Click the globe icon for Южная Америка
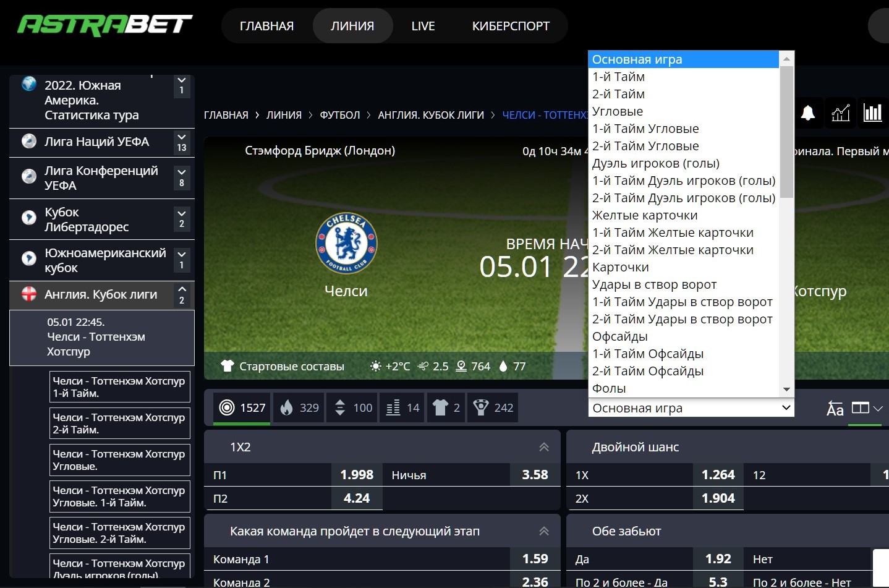Screen dimensions: 889x588 point(29,84)
